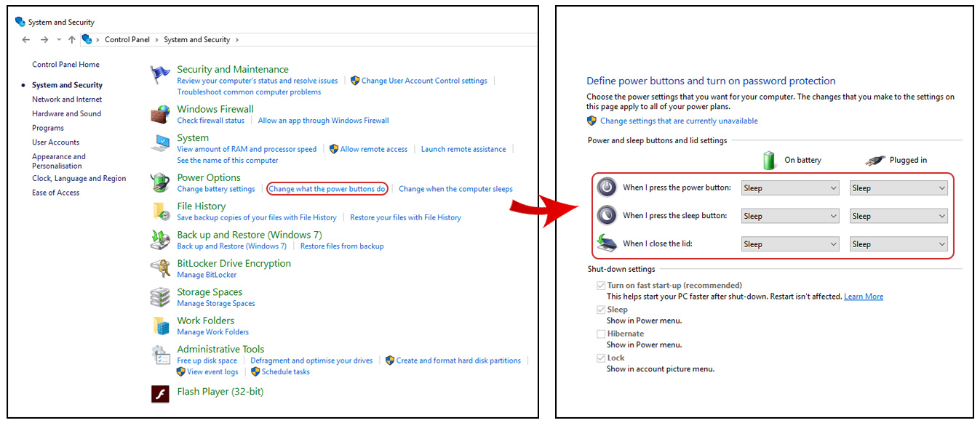The height and width of the screenshot is (423, 980).
Task: Click the power button symbol icon
Action: (x=607, y=188)
